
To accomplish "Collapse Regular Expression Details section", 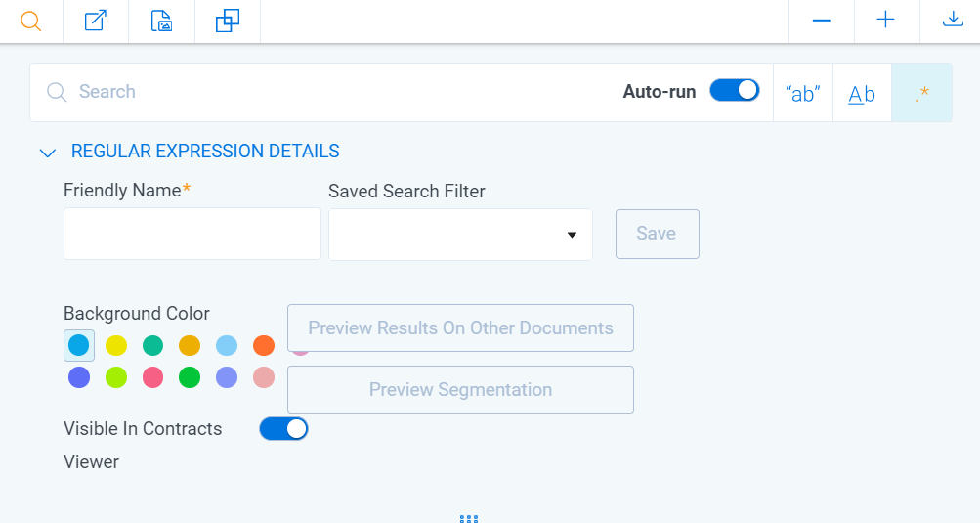I will pos(48,153).
